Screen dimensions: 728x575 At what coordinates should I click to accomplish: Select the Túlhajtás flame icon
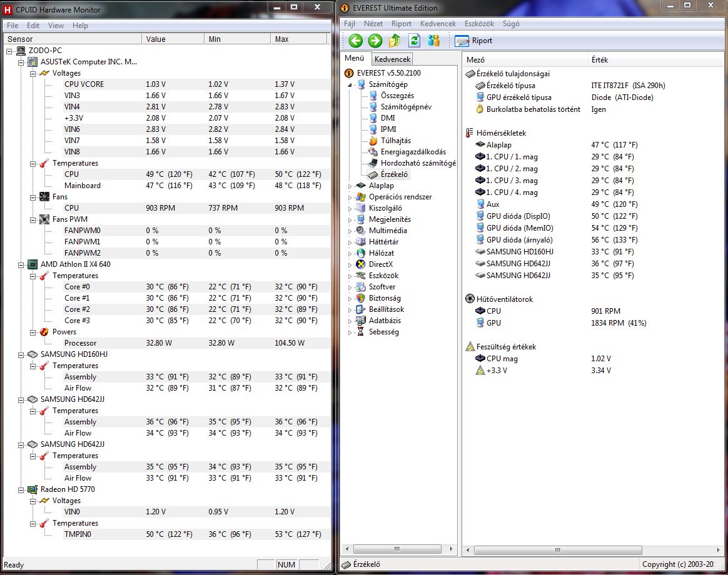(373, 141)
